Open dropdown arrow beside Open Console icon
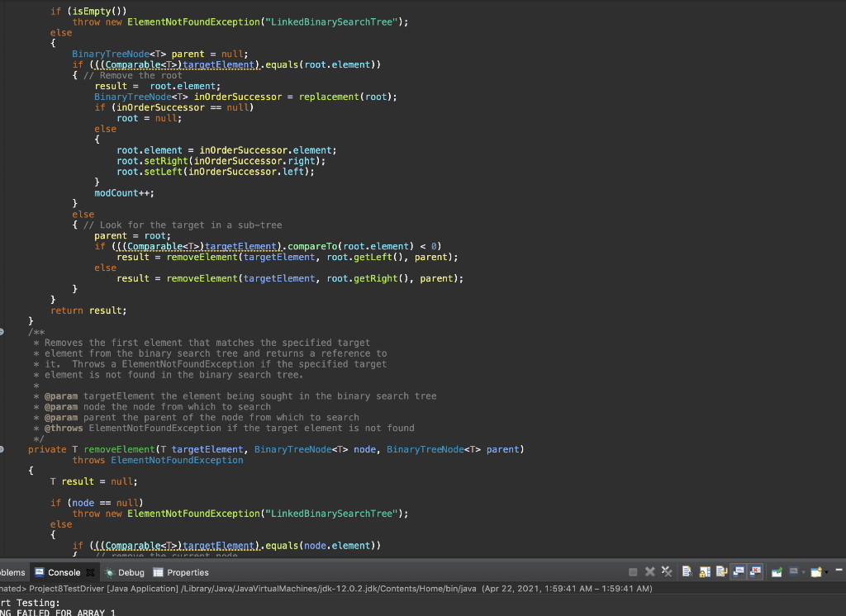The height and width of the screenshot is (616, 846). [x=826, y=572]
